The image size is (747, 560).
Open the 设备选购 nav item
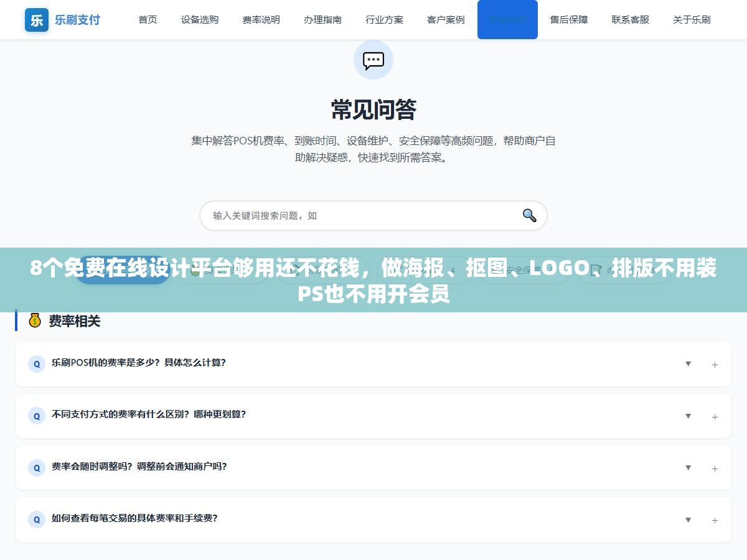(x=200, y=19)
